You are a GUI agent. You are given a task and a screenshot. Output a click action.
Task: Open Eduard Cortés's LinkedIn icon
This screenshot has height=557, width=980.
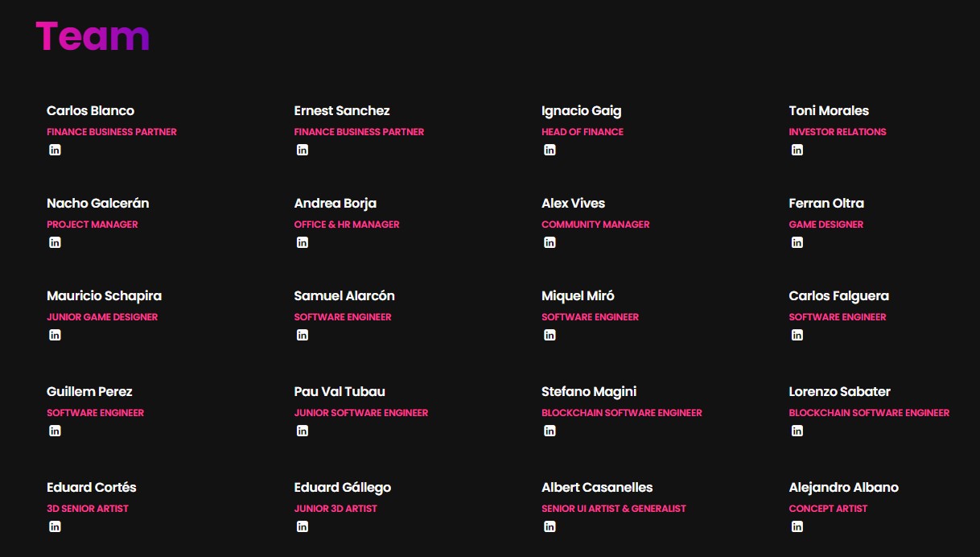point(55,526)
